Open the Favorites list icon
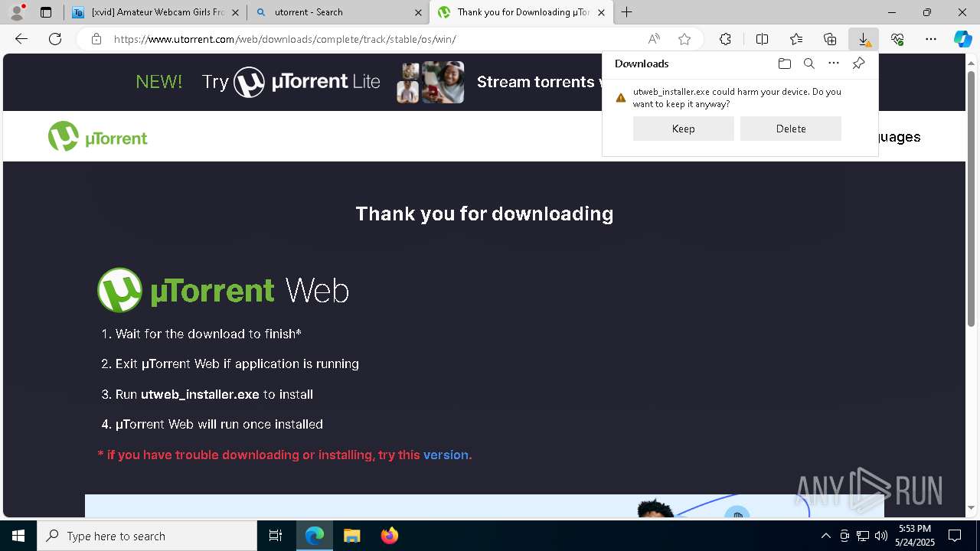Viewport: 980px width, 551px height. point(796,39)
